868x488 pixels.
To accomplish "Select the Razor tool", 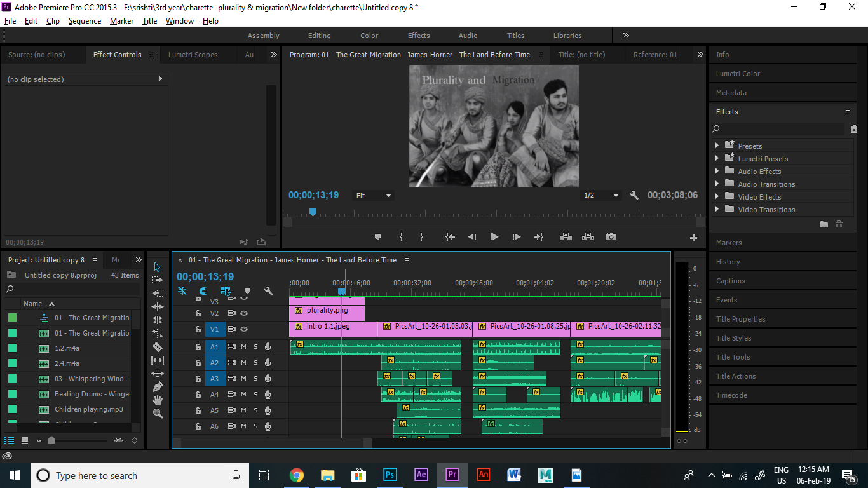I will pyautogui.click(x=158, y=347).
